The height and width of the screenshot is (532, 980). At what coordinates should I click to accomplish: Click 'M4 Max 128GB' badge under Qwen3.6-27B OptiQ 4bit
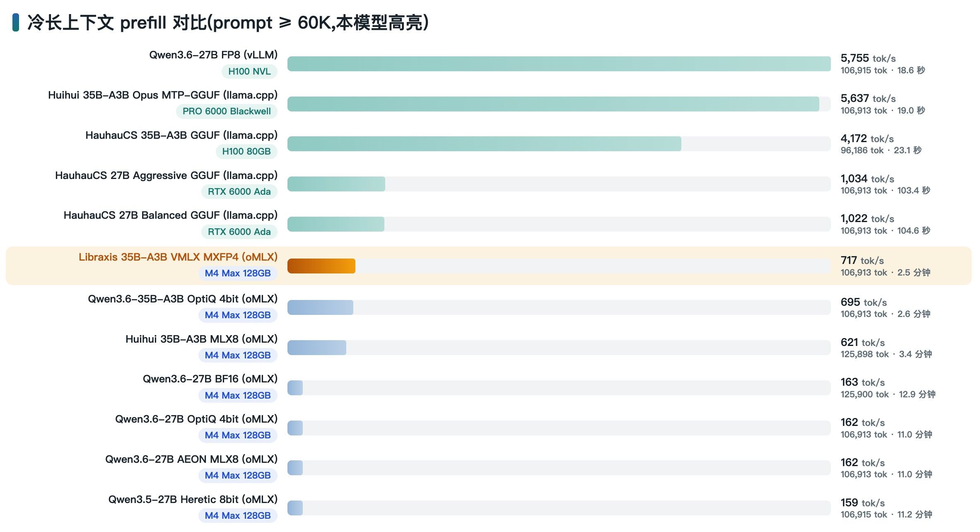coord(238,435)
